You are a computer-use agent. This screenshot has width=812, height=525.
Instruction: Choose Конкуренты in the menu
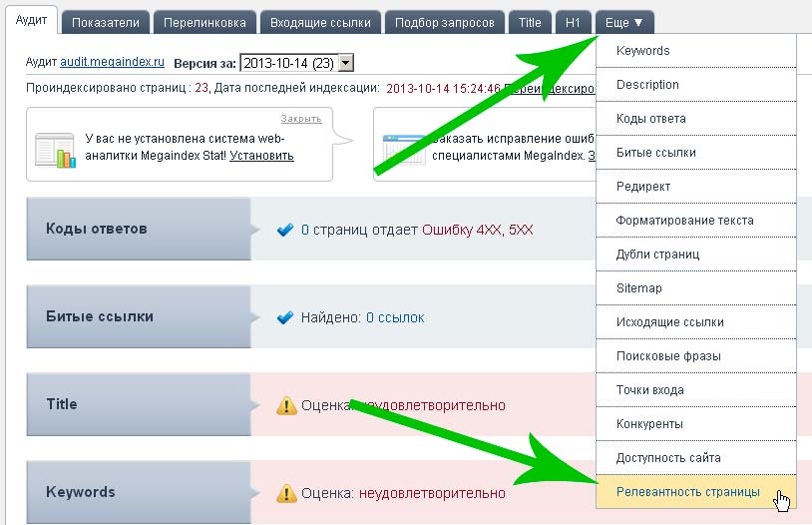tap(696, 424)
